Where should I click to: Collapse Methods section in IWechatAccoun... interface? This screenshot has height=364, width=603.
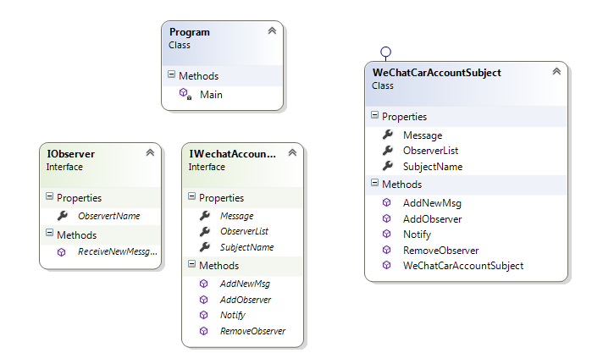click(x=192, y=263)
